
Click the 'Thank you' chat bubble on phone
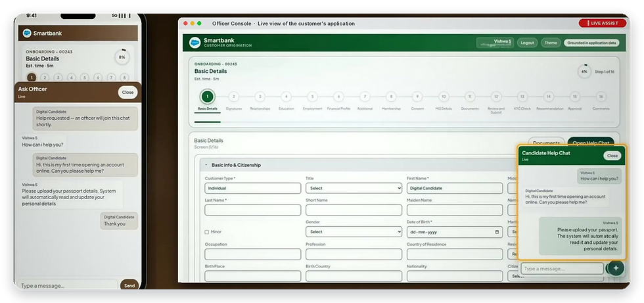click(x=119, y=220)
